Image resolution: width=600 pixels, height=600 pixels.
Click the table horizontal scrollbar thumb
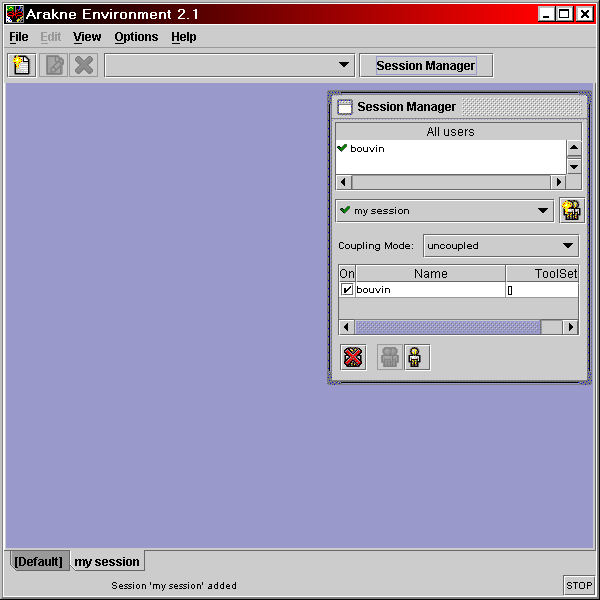coord(448,327)
